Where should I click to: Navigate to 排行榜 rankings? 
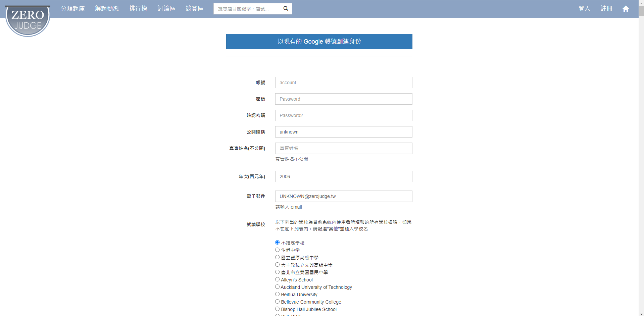138,9
